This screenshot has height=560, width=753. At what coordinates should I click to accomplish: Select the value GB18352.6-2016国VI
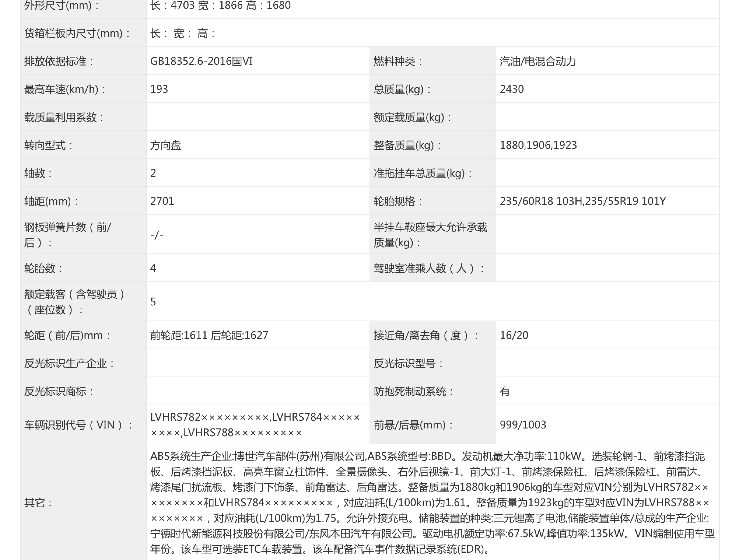(x=201, y=61)
